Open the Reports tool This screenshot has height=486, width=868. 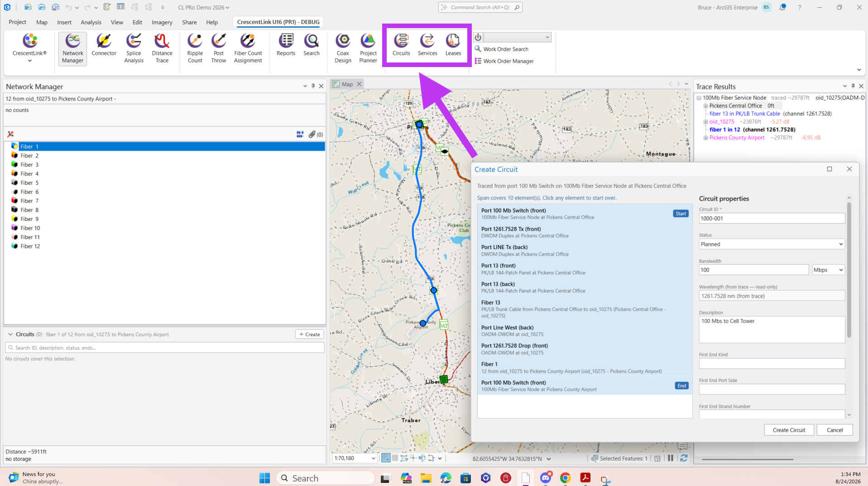pos(286,44)
